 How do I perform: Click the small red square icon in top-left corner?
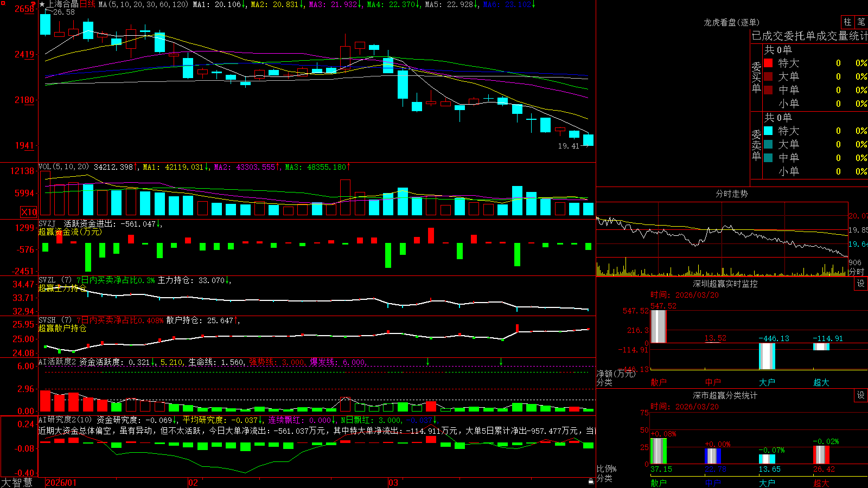[x=3, y=3]
